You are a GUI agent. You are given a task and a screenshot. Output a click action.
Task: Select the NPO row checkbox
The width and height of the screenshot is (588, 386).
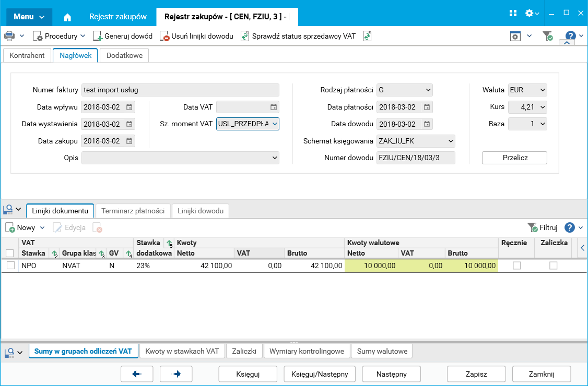point(10,266)
